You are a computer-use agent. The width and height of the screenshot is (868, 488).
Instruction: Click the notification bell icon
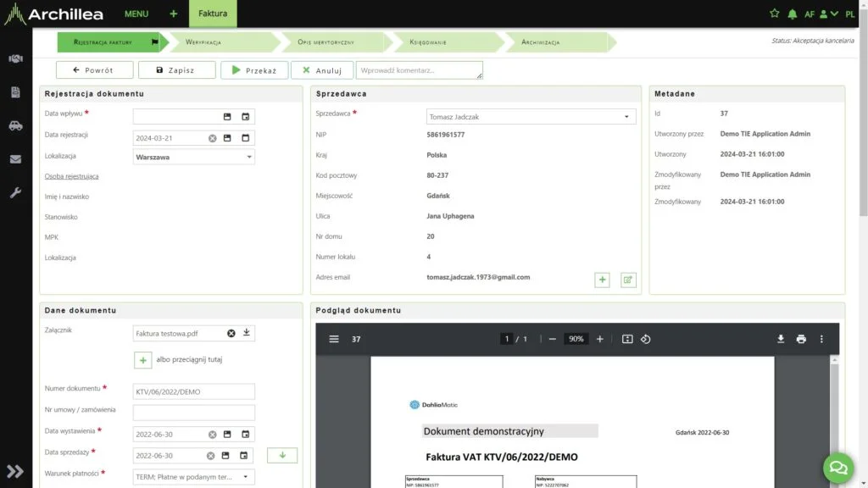[793, 14]
